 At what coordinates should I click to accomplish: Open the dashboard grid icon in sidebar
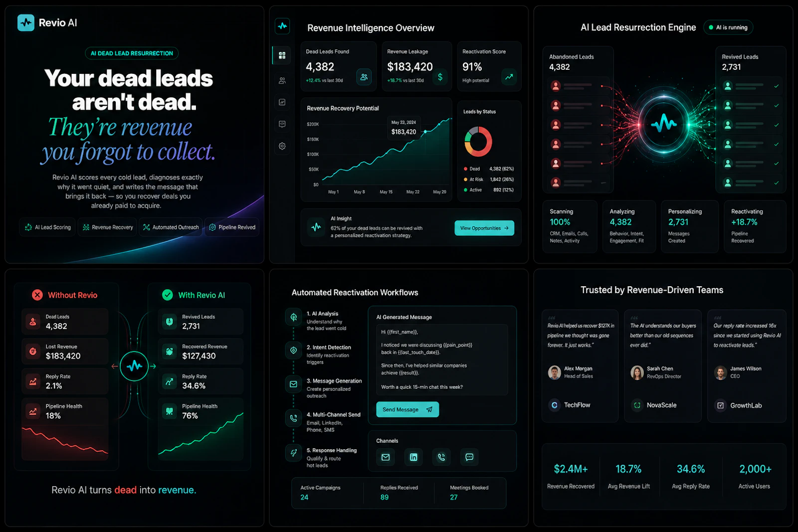click(x=282, y=55)
